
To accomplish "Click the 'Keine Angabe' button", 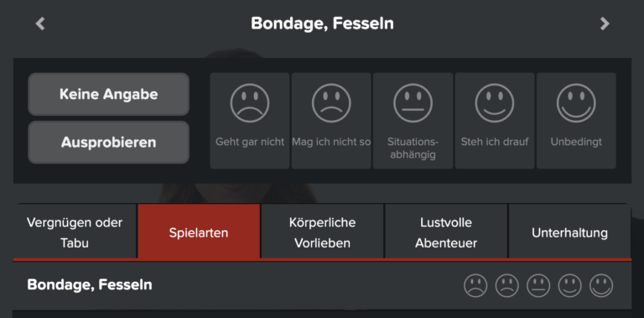I will [x=108, y=94].
